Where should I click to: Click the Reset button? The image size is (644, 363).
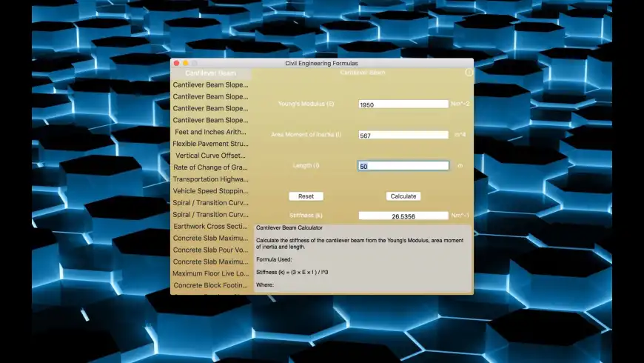tap(306, 196)
